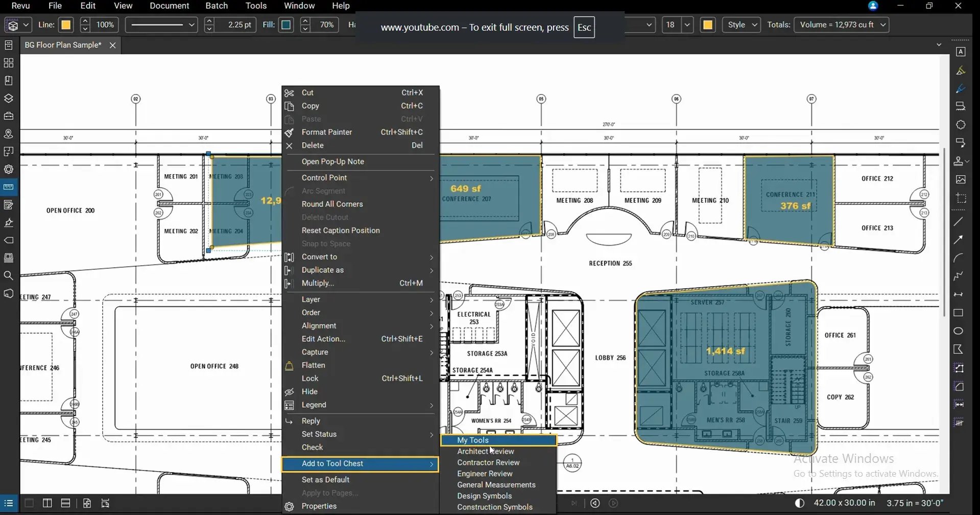Switch to split vertical view
Viewport: 980px width, 515px height.
[x=47, y=503]
